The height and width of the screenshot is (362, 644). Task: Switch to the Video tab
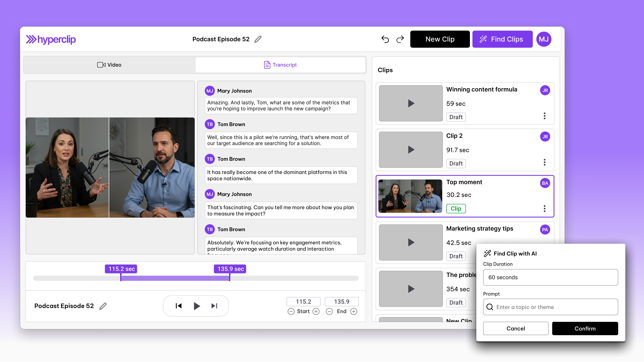(x=109, y=65)
